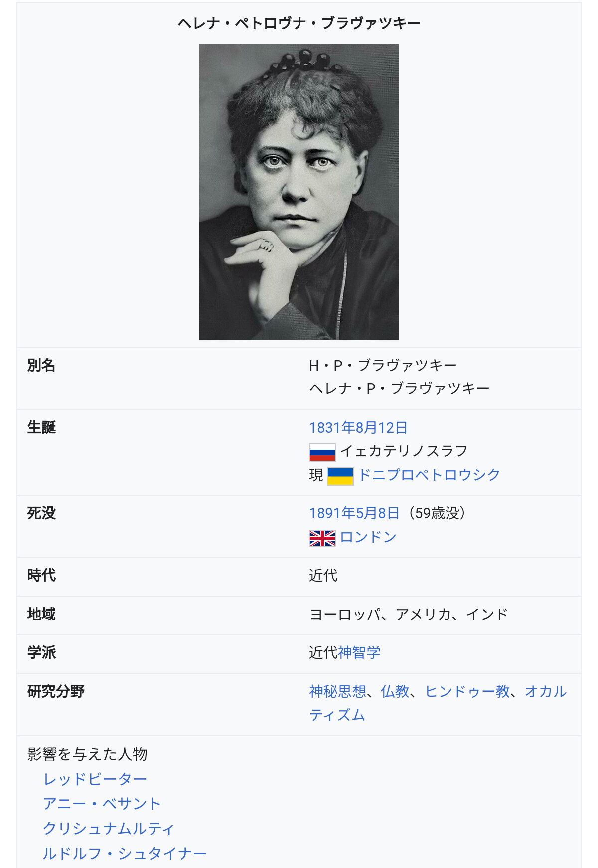Screen dimensions: 598x868
Task: Open the ルドルフ・シュタイナー link
Action: pyautogui.click(x=125, y=854)
